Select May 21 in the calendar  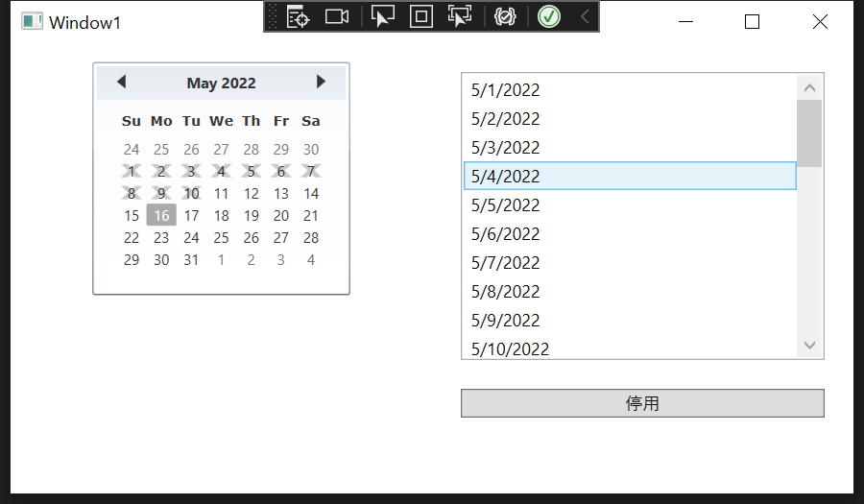(x=311, y=215)
